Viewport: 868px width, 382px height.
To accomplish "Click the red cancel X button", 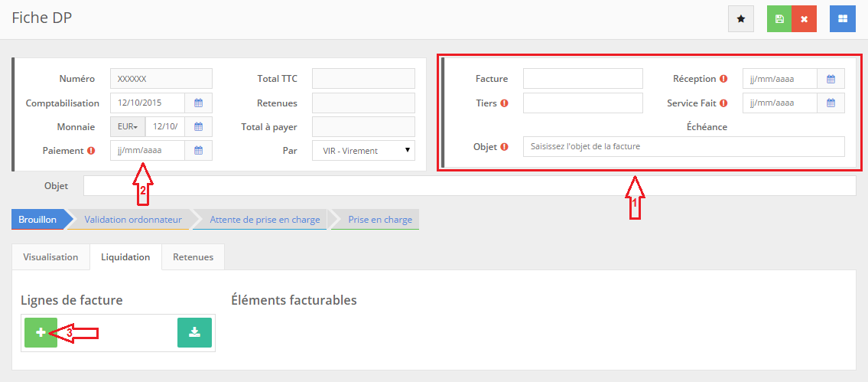I will [804, 18].
